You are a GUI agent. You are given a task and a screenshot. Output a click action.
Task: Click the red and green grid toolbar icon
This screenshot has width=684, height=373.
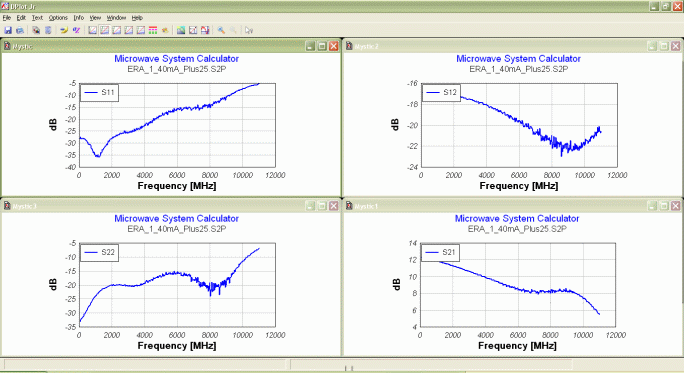click(x=153, y=30)
